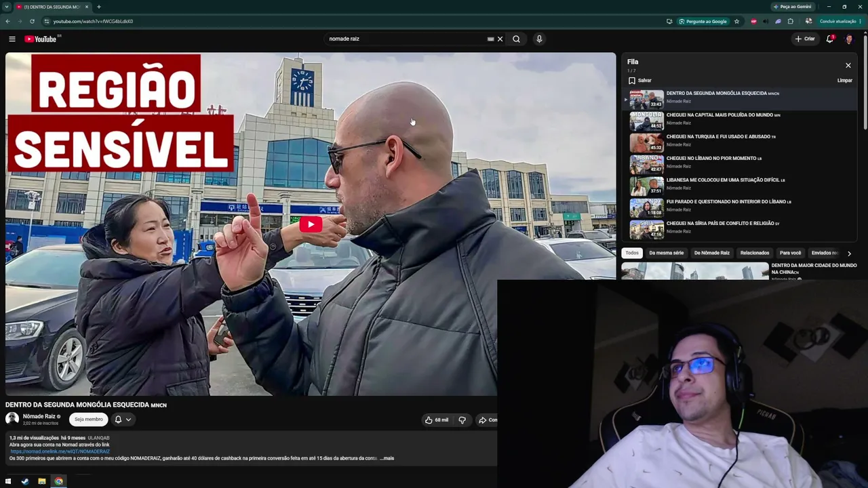Play queue item LIBANESA ME COLOCOU
Viewport: 868px width, 488px height.
tap(739, 187)
